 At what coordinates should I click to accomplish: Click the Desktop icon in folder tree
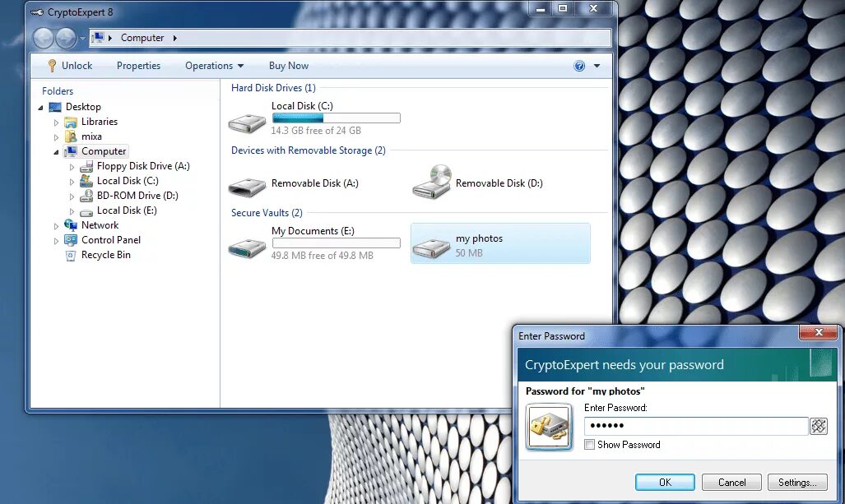(x=55, y=107)
